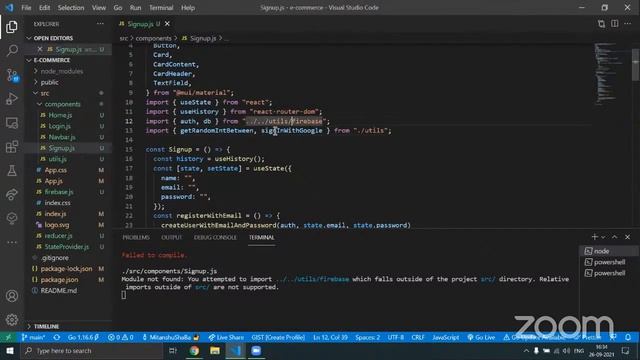The height and width of the screenshot is (360, 640).
Task: Open Explorer panel more actions ellipsis
Action: [x=100, y=24]
